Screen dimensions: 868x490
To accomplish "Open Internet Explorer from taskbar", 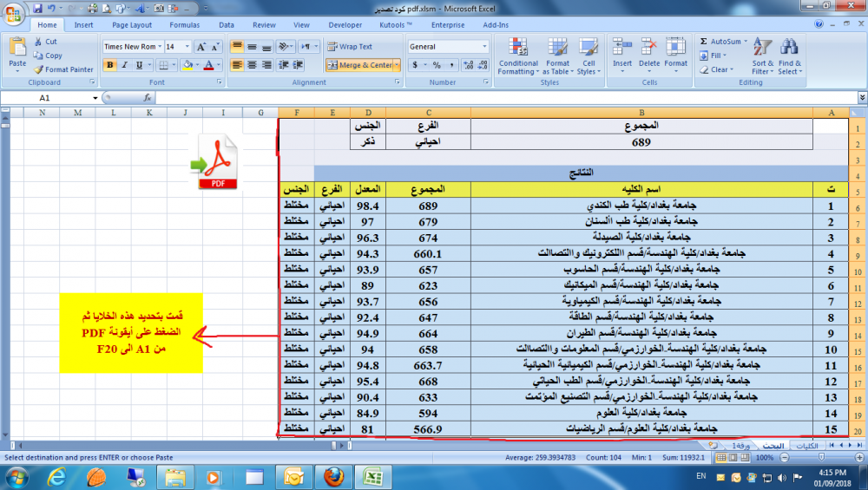I will click(56, 477).
